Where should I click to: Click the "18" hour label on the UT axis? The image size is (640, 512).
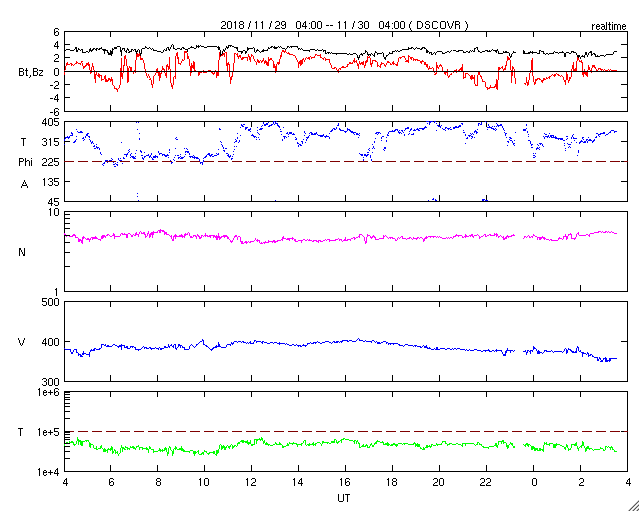pyautogui.click(x=392, y=483)
